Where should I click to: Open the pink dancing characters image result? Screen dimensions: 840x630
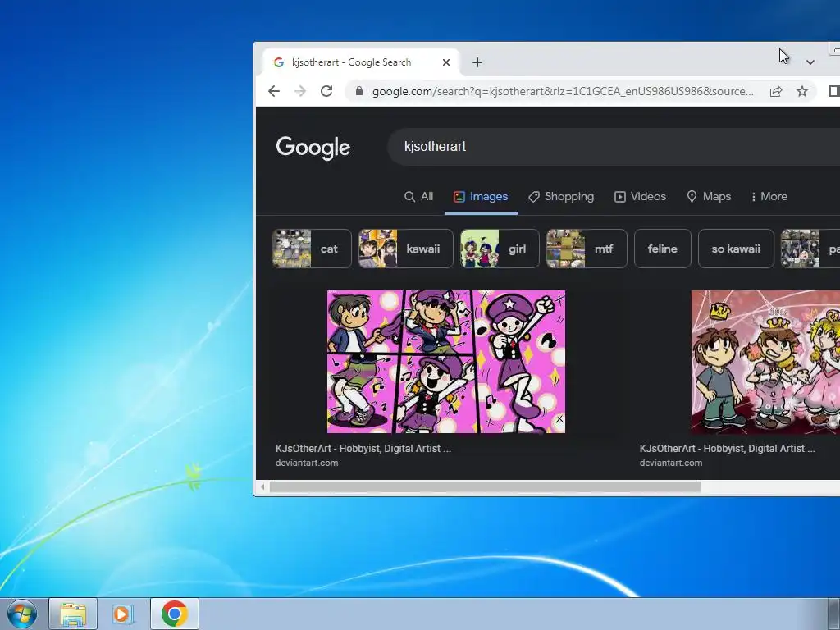click(x=446, y=362)
